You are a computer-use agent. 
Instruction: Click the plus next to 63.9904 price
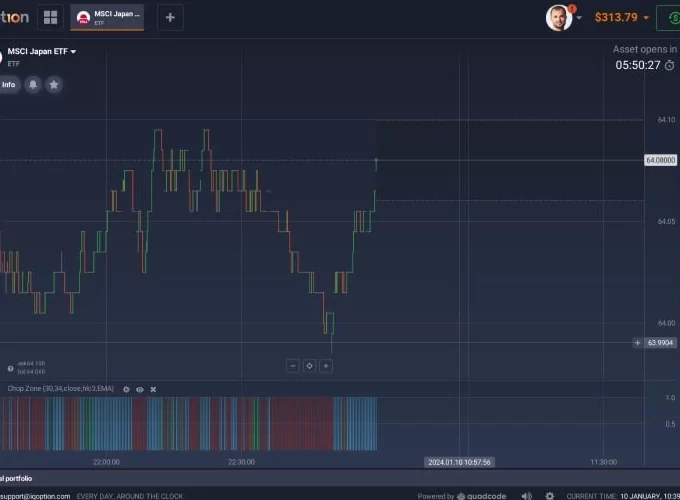click(x=638, y=343)
